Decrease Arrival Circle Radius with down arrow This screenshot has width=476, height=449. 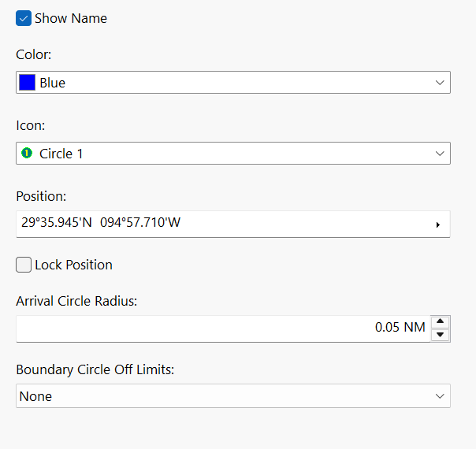coord(441,335)
